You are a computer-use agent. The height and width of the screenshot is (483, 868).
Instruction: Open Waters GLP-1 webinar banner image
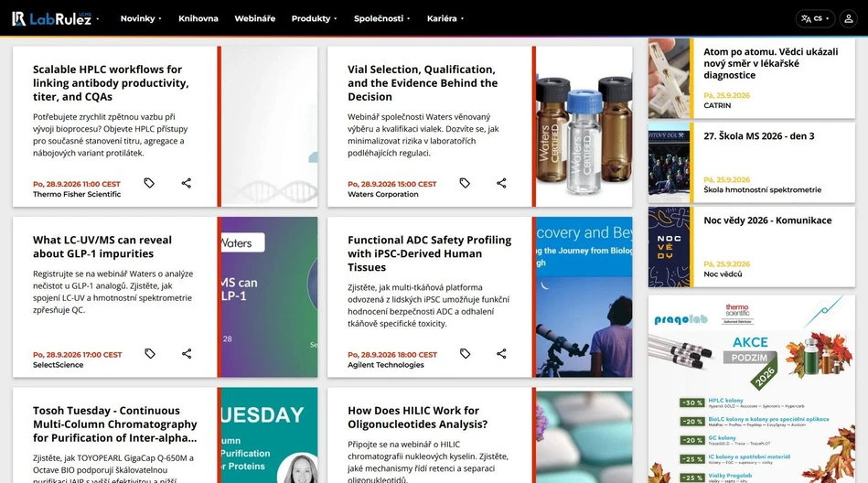click(270, 297)
